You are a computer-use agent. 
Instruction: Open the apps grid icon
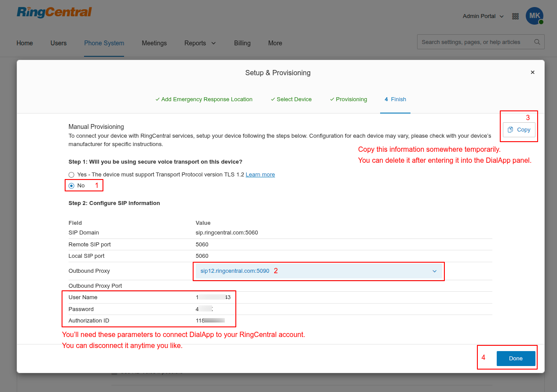pos(516,16)
